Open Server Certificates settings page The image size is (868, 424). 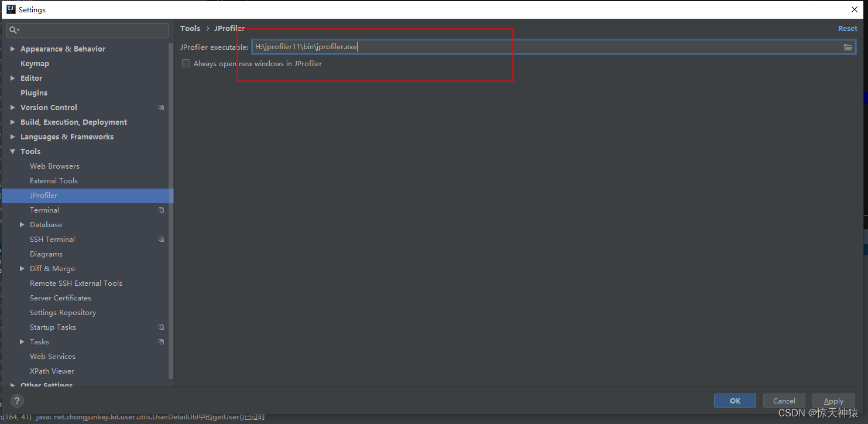[x=60, y=298]
